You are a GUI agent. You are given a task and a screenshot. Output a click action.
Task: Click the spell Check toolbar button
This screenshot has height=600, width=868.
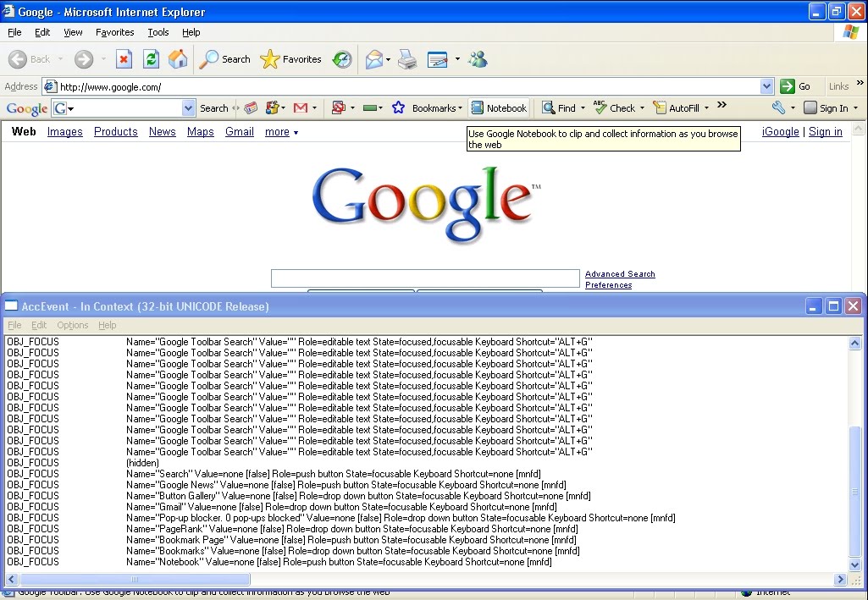[x=615, y=107]
